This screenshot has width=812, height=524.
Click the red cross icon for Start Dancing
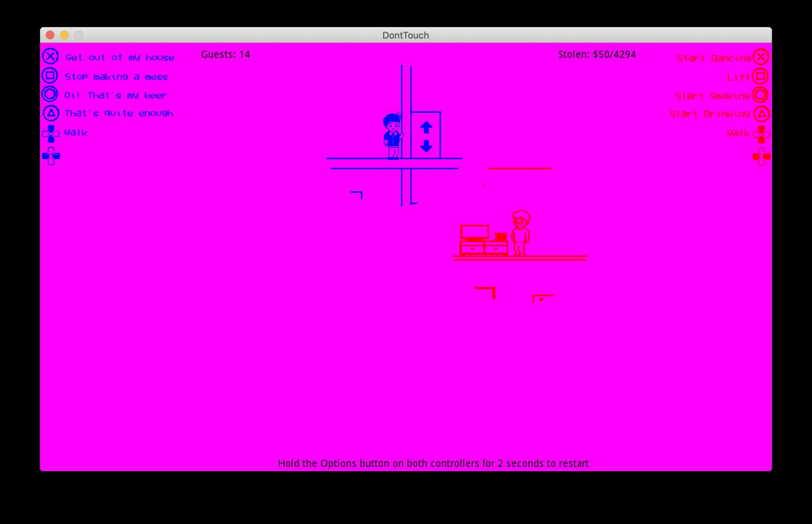(760, 57)
